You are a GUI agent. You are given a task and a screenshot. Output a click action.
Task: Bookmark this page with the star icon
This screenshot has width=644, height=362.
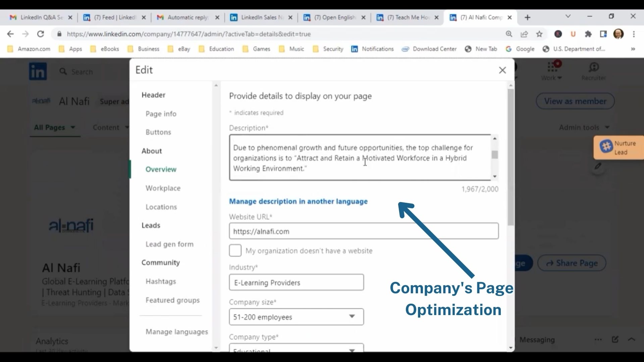(539, 34)
